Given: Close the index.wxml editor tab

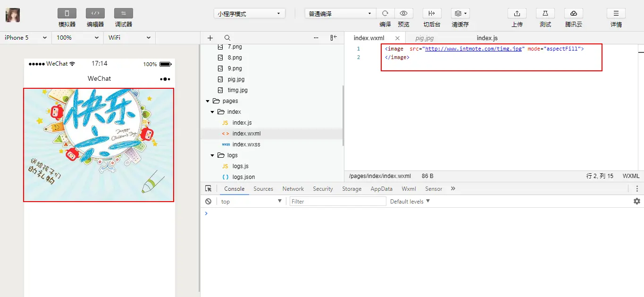Looking at the screenshot, I should coord(397,38).
